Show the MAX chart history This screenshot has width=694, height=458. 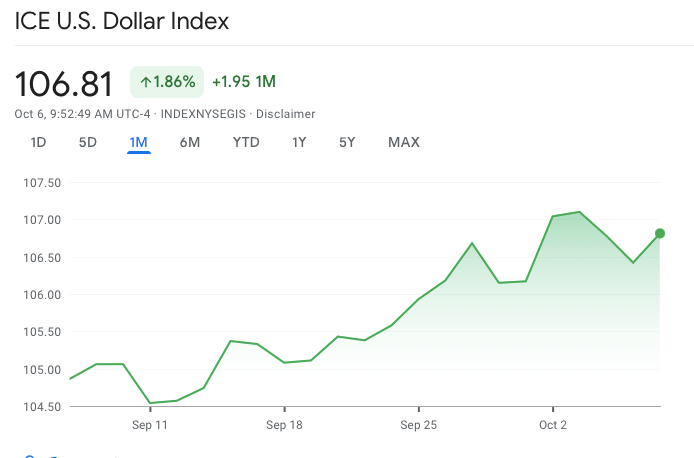pos(404,142)
